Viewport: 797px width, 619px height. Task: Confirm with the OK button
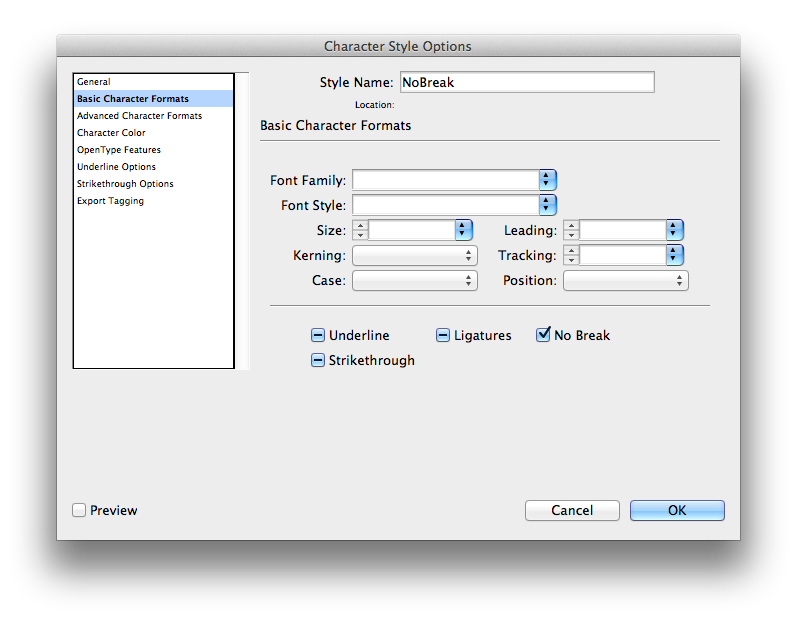tap(677, 510)
